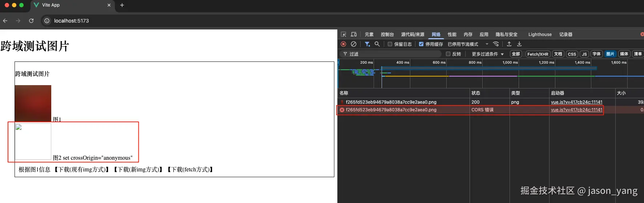Screen dimensions: 644x203
Task: Go back using browser back arrow
Action: [x=5, y=21]
